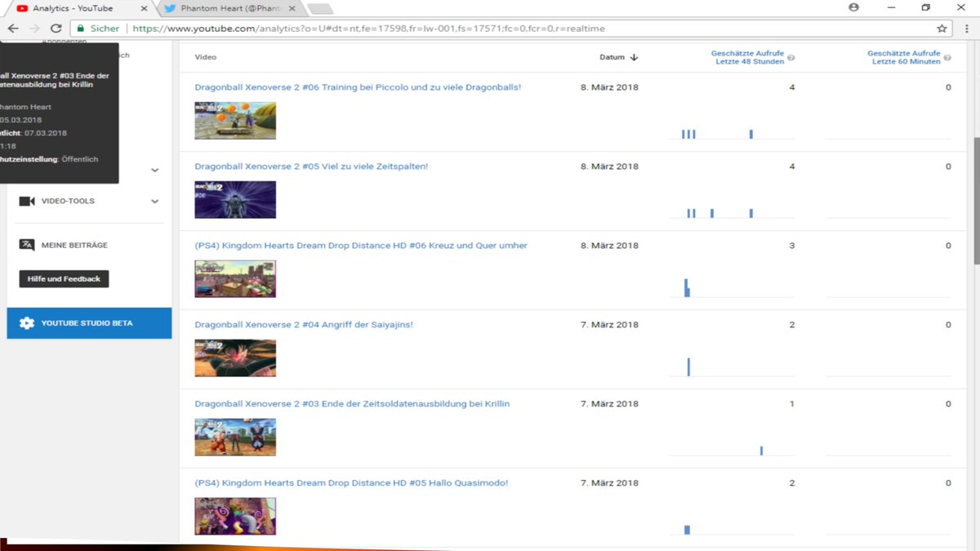Click thumbnail of Kingdom Hearts #05 video

coord(235,517)
